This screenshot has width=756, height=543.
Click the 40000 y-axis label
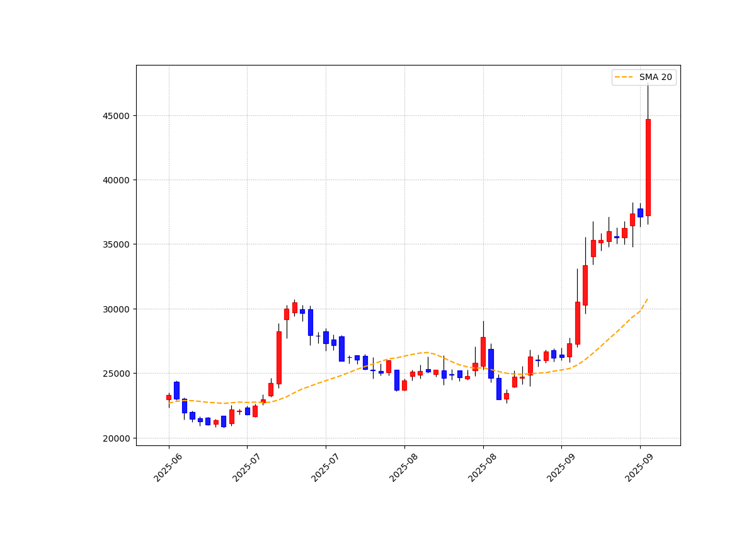click(116, 180)
